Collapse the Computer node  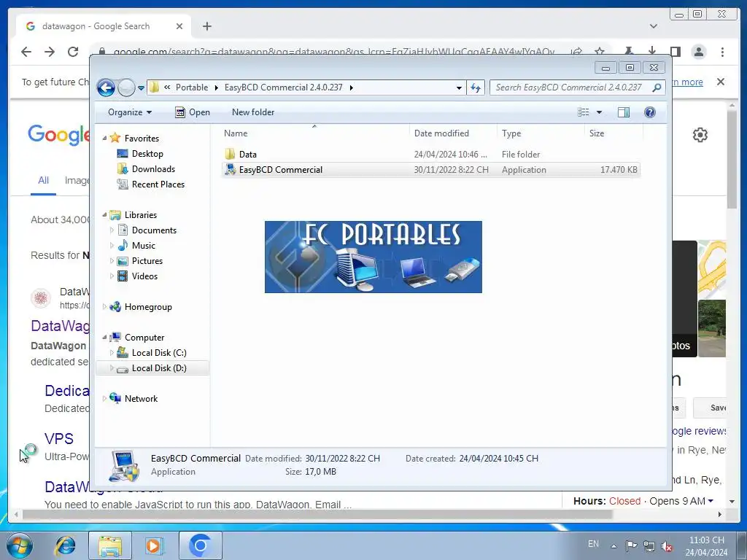(104, 338)
